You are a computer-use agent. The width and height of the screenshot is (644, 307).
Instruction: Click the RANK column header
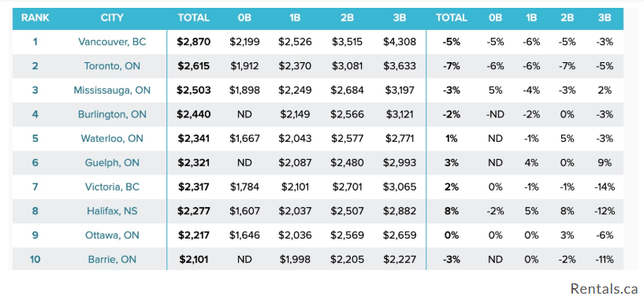tap(35, 18)
